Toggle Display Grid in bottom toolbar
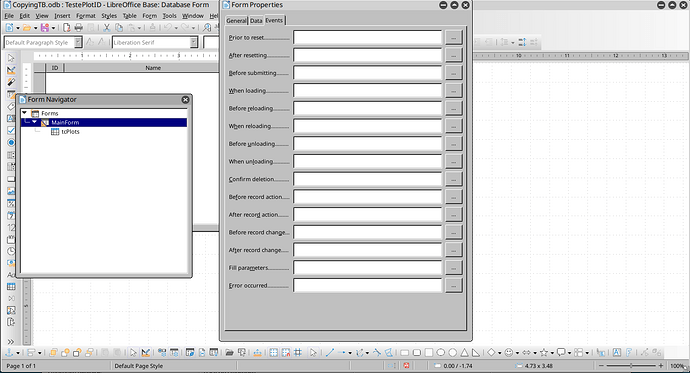690x373 pixels. pos(274,352)
